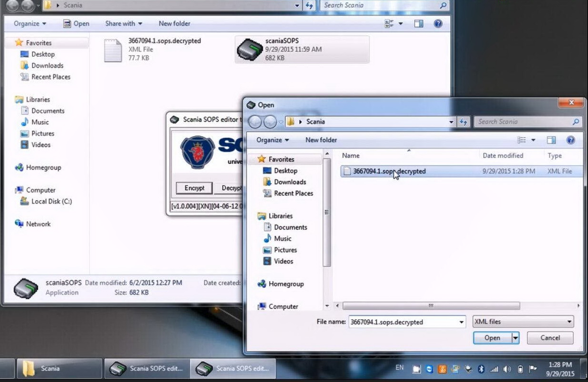Expand the File name dropdown arrow

pyautogui.click(x=461, y=322)
